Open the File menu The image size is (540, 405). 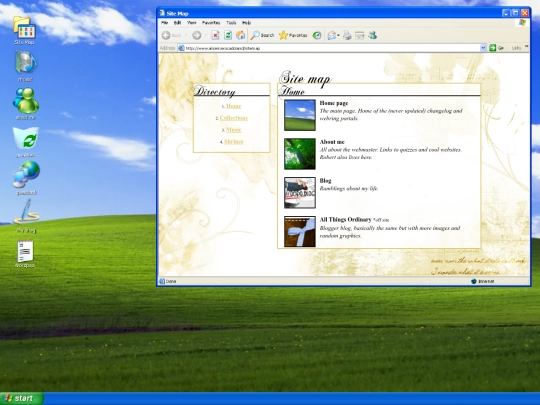pyautogui.click(x=165, y=23)
